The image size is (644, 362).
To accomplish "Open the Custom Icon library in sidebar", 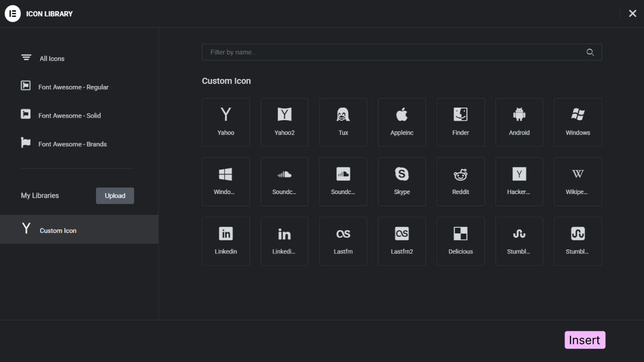I will click(58, 230).
